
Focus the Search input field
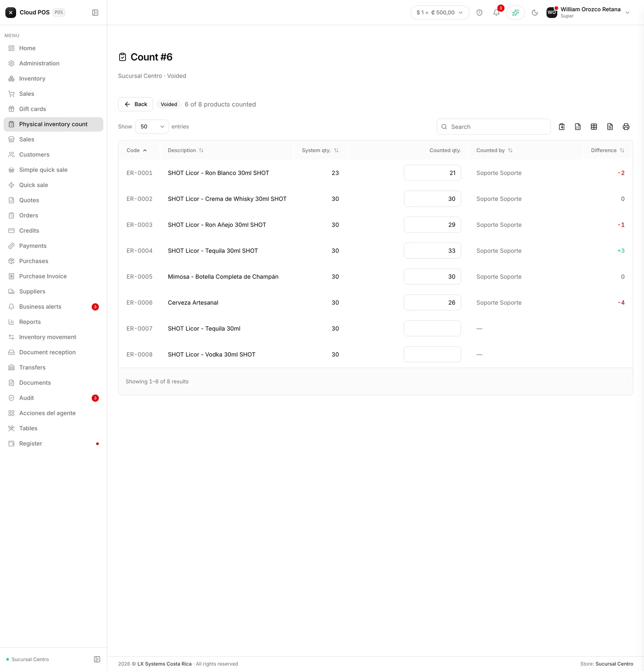point(493,127)
